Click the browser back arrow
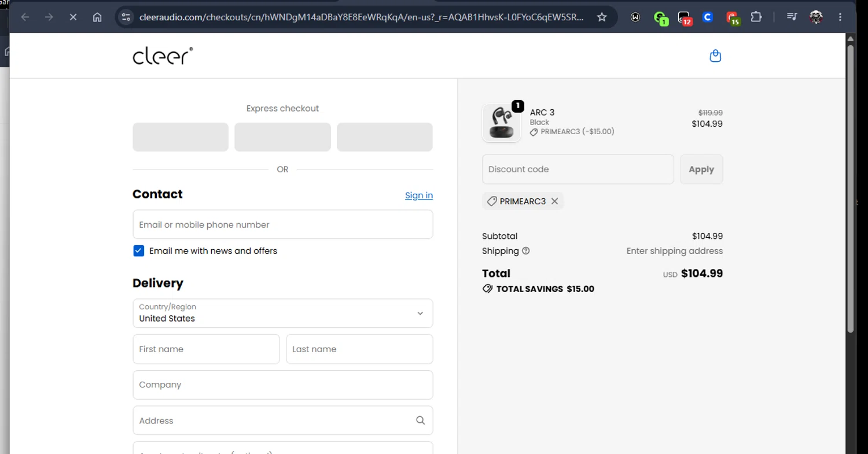This screenshot has width=868, height=454. (x=25, y=17)
